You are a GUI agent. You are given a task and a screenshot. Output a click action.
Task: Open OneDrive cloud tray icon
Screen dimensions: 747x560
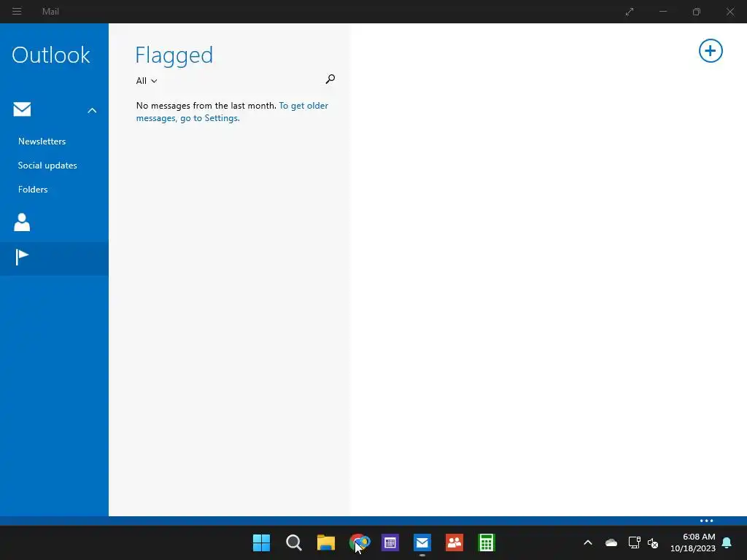[x=611, y=542]
